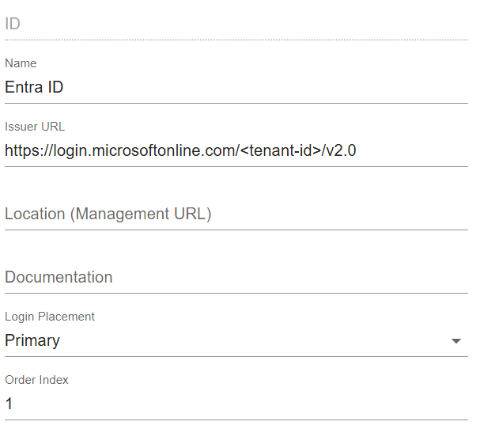Click the Order Index field
Viewport: 480px width, 448px height.
[x=237, y=404]
